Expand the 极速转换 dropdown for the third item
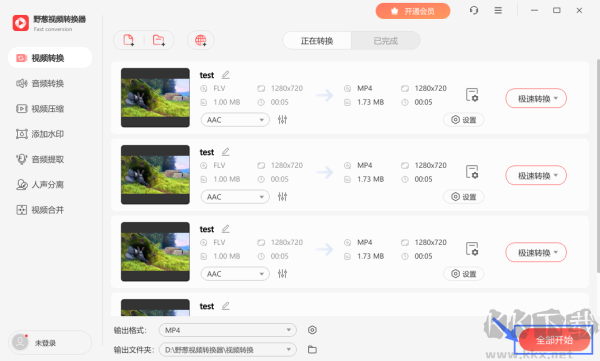Viewport: 600px width, 361px height. pos(536,253)
